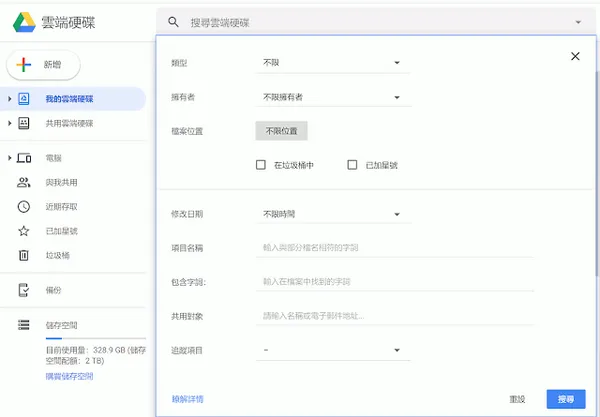Open 近期存取 recent files
This screenshot has width=600, height=417.
tap(60, 207)
